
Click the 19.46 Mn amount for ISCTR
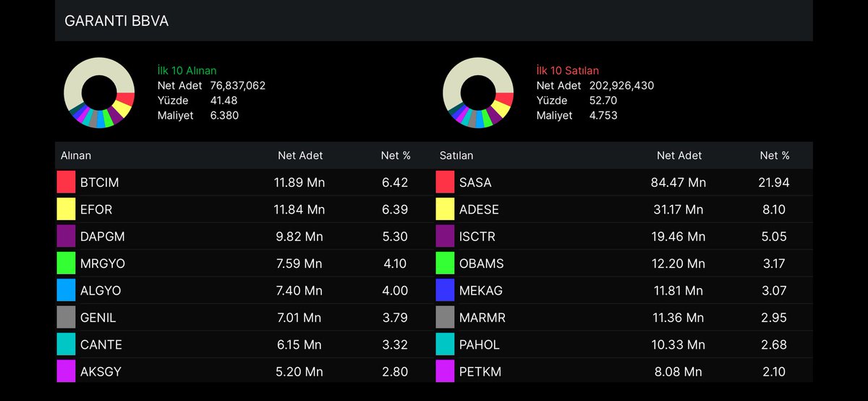pos(678,237)
